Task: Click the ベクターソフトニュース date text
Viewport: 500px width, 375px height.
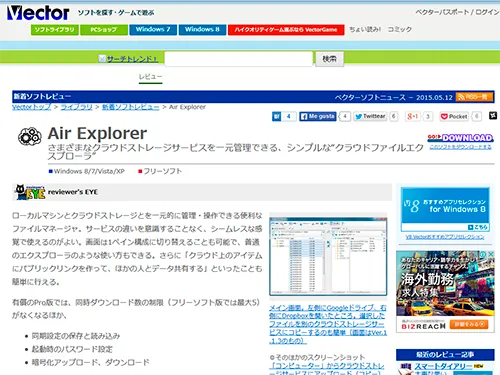Action: [x=393, y=97]
